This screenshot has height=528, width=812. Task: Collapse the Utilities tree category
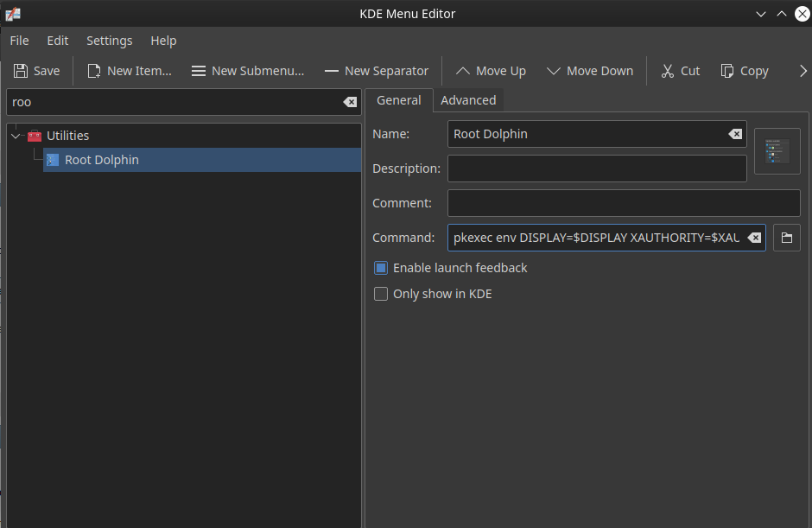coord(16,136)
